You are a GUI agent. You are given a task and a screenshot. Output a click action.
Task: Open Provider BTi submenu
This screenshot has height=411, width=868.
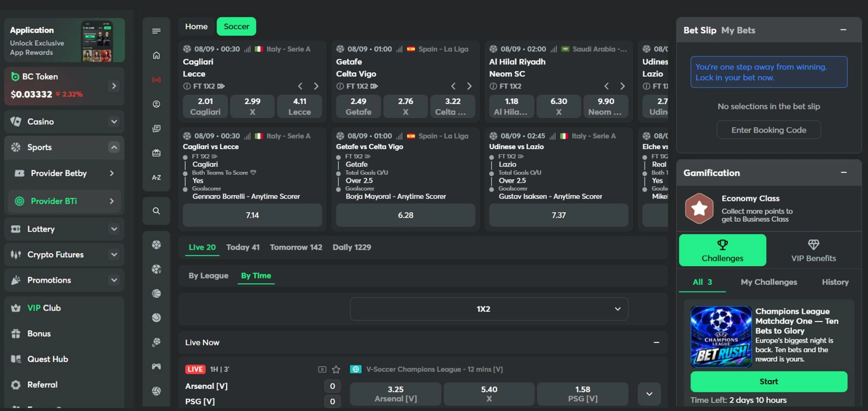coord(64,201)
